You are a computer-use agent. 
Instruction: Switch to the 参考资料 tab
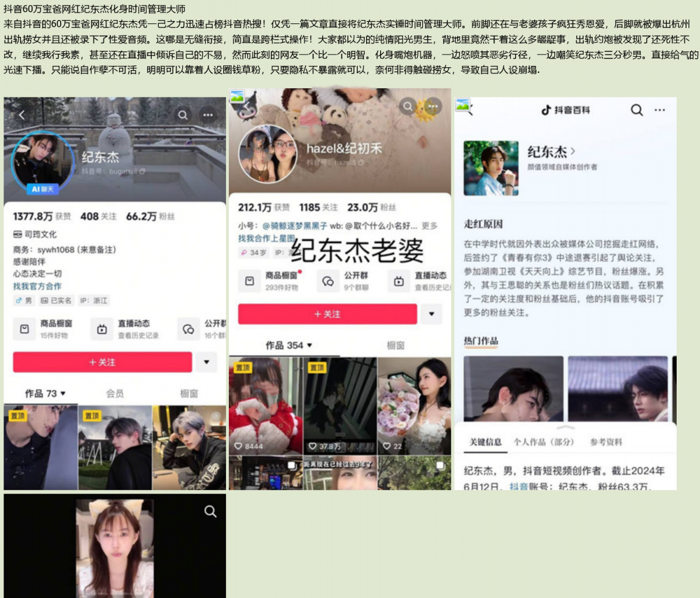tap(605, 442)
